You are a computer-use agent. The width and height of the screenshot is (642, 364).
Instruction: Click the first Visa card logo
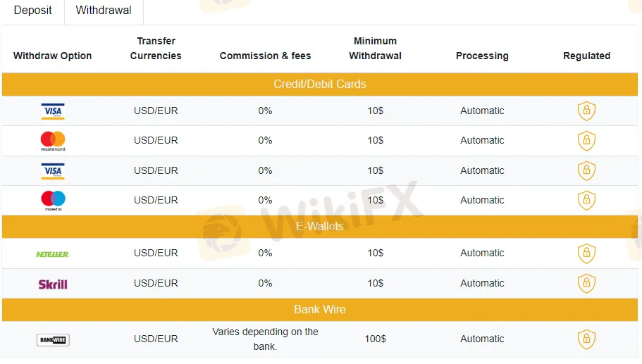[x=53, y=111]
